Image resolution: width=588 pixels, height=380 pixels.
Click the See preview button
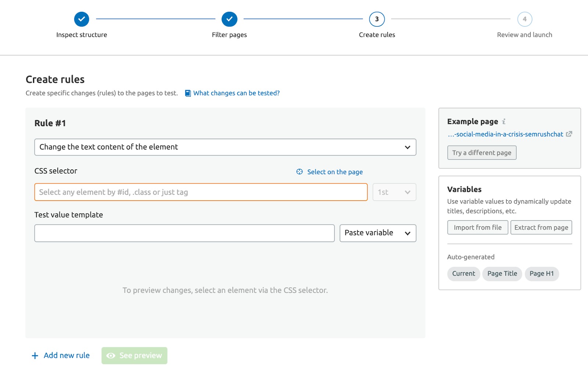(x=135, y=356)
